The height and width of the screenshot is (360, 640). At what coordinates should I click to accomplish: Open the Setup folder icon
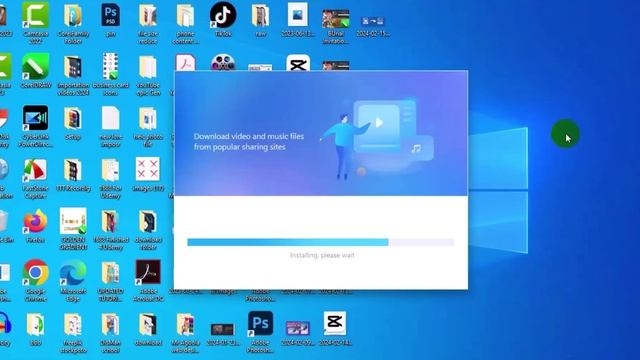tap(73, 119)
